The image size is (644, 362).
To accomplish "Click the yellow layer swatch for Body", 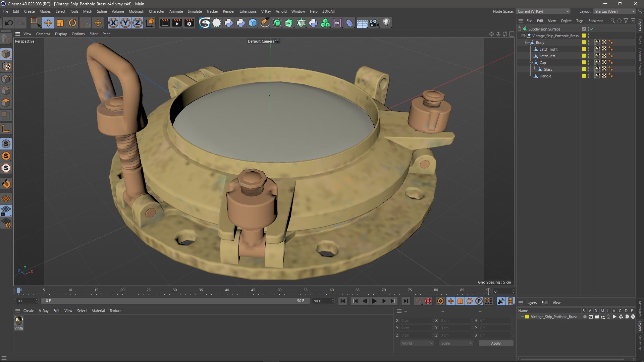I will [584, 43].
